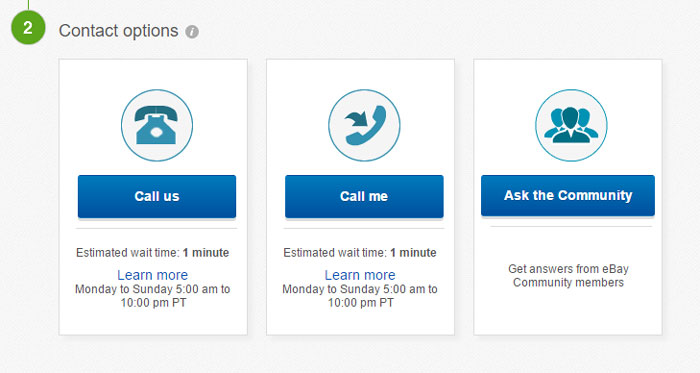This screenshot has width=700, height=373.
Task: Click estimated wait time text in Call me card
Action: pyautogui.click(x=360, y=253)
